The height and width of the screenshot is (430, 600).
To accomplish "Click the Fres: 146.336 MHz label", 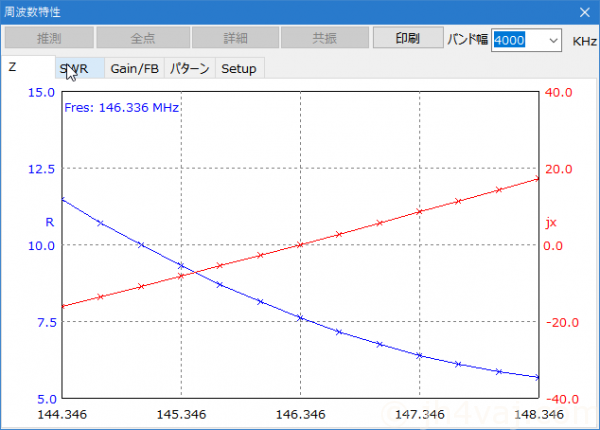I will tap(121, 107).
